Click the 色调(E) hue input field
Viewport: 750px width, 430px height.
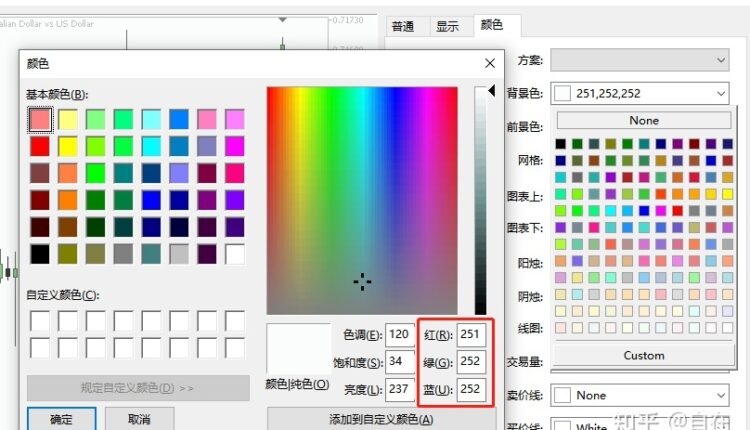coord(400,334)
